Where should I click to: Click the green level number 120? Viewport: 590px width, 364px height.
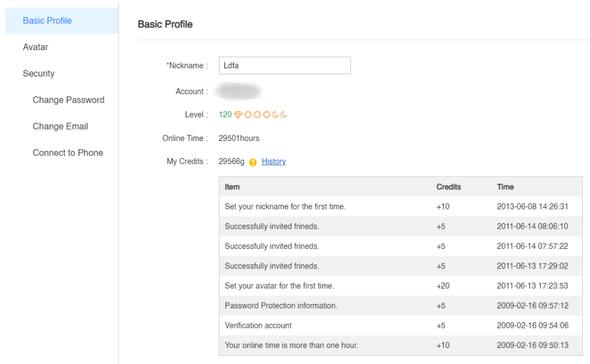click(x=225, y=114)
